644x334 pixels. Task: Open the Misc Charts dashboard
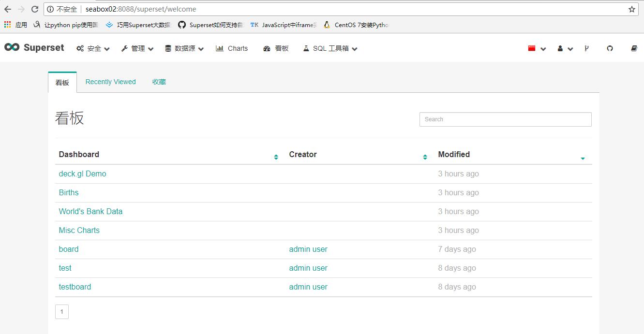tap(79, 230)
